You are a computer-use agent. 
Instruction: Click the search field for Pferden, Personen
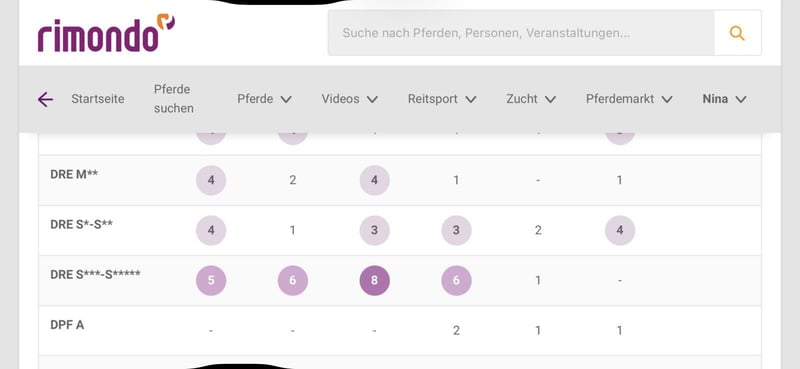click(x=521, y=33)
